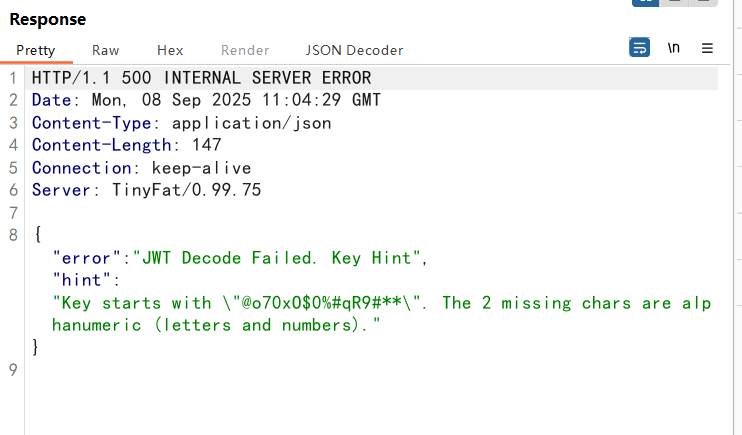Toggle the word wrap icon
This screenshot has height=435, width=742.
click(639, 48)
